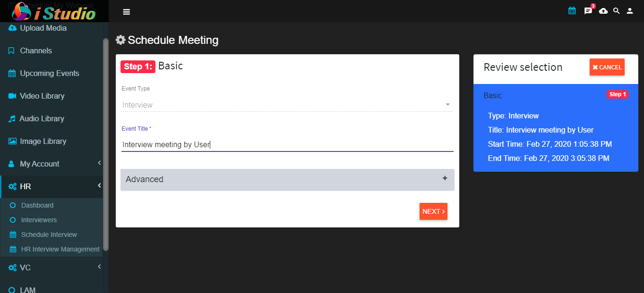Focus the Event Title input field
This screenshot has width=644, height=293.
(x=287, y=144)
